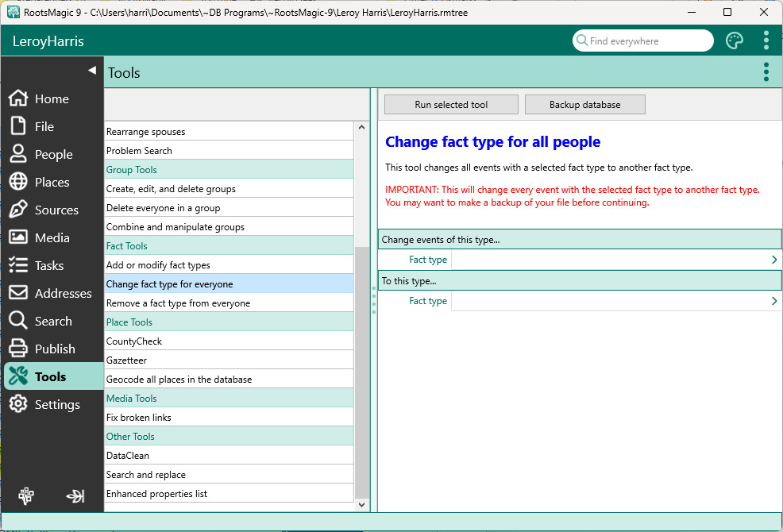The image size is (783, 532).
Task: Click the tools list scroll down arrow
Action: coord(362,504)
